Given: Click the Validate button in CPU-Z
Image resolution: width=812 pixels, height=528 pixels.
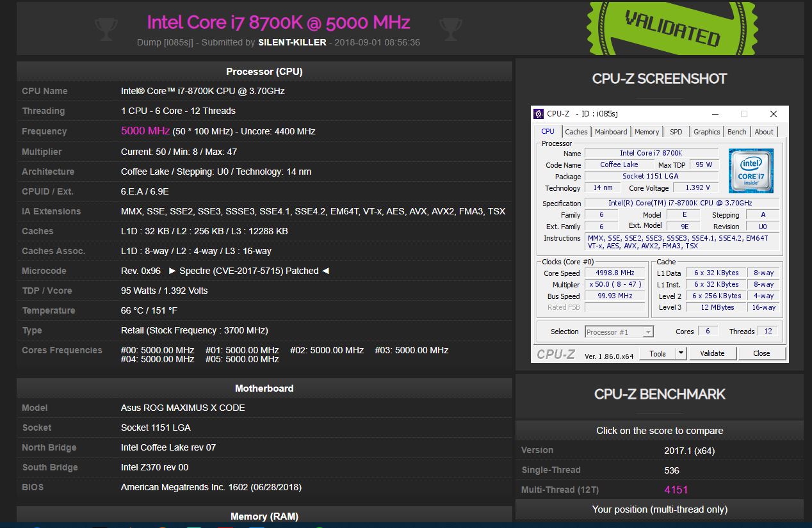Looking at the screenshot, I should [712, 353].
